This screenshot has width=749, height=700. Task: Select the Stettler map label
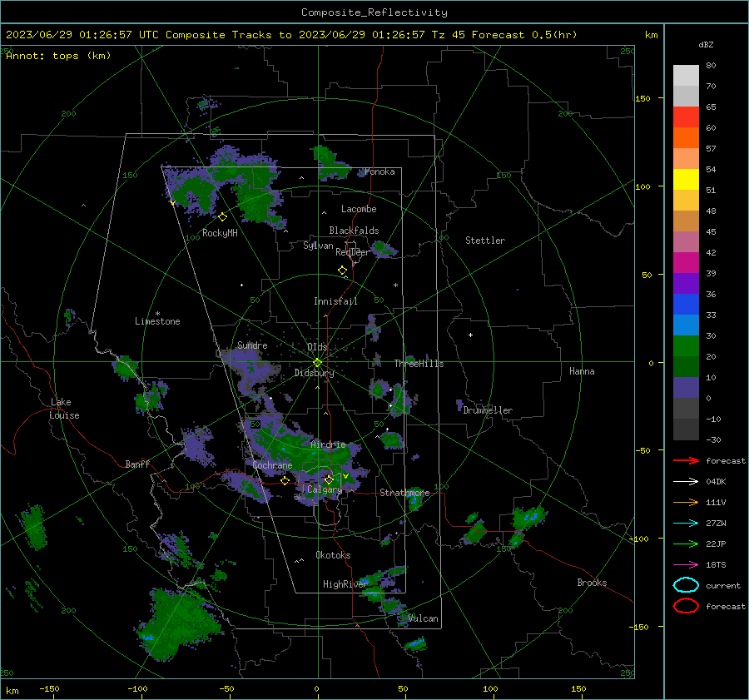pyautogui.click(x=485, y=241)
